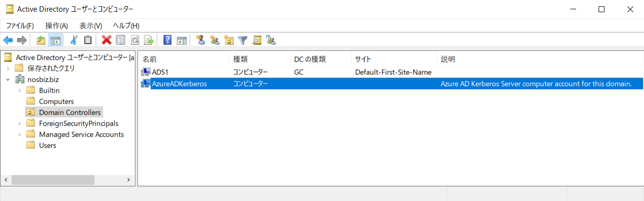Image resolution: width=644 pixels, height=201 pixels.
Task: Expand the Builtin tree node
Action: [19, 90]
